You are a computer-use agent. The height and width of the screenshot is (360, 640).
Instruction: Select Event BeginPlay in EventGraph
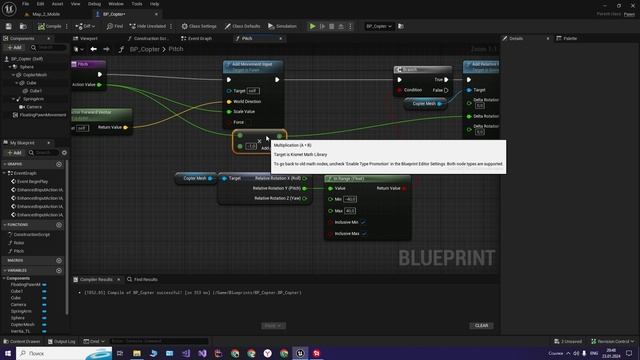[32, 181]
